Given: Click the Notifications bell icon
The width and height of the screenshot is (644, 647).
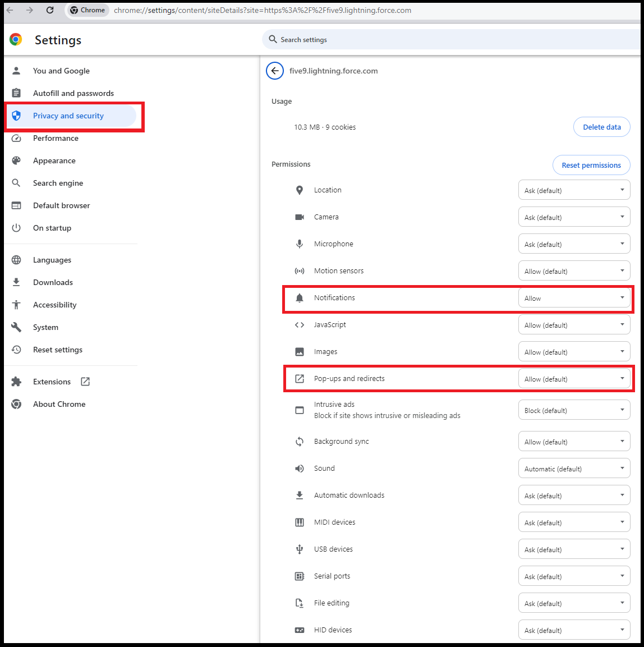Looking at the screenshot, I should pyautogui.click(x=300, y=298).
